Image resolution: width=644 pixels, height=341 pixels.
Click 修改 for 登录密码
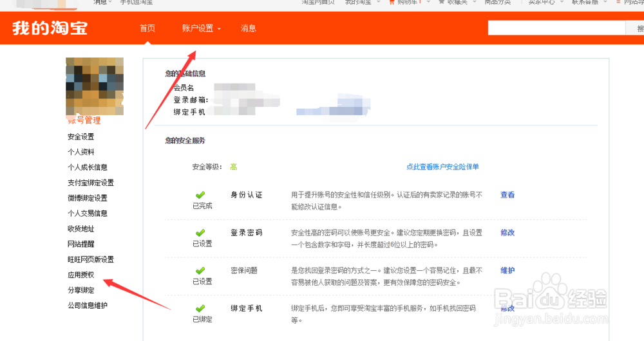pyautogui.click(x=507, y=233)
